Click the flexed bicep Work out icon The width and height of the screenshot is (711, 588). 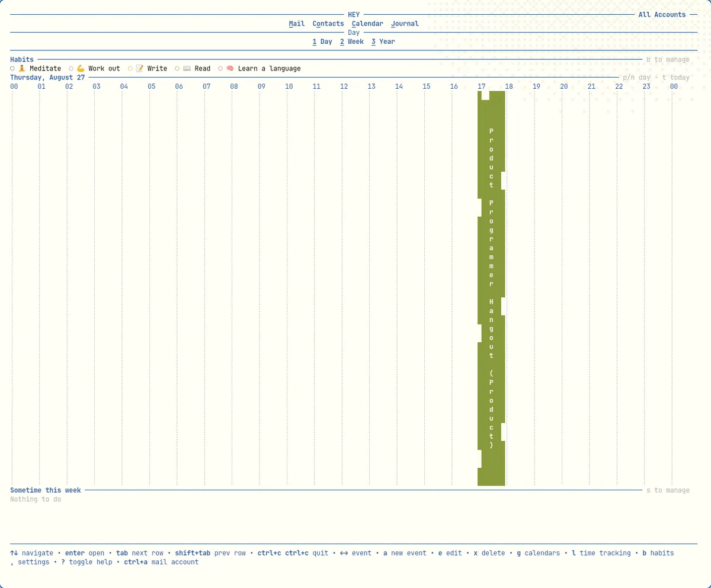coord(81,69)
